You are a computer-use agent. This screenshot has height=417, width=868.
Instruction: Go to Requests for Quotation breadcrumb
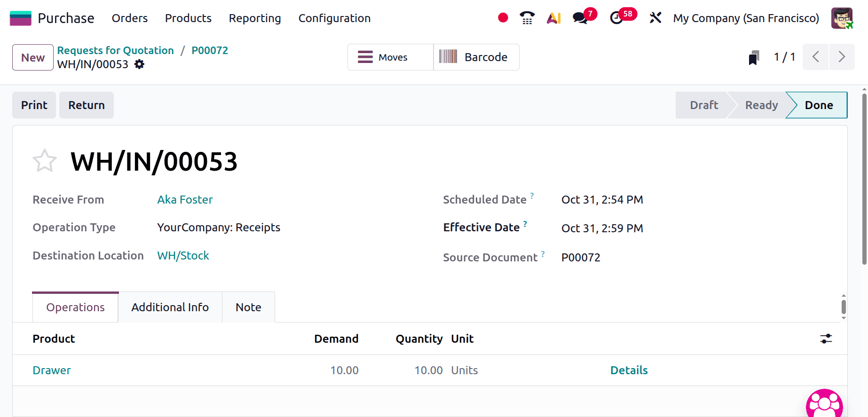116,50
